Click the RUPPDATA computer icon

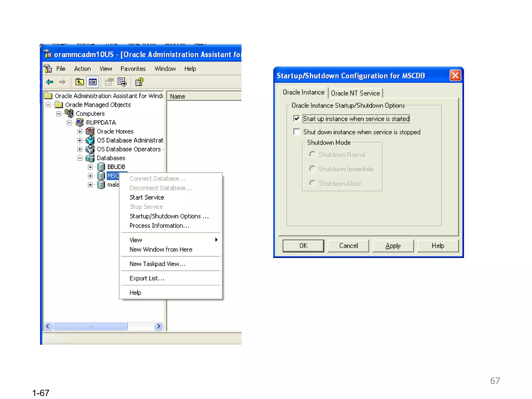click(x=79, y=122)
